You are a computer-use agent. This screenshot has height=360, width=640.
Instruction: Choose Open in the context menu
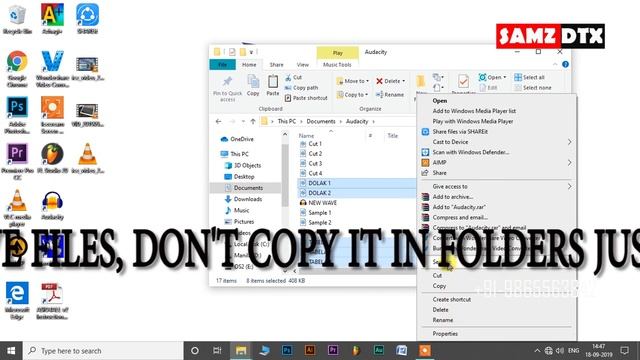click(440, 100)
